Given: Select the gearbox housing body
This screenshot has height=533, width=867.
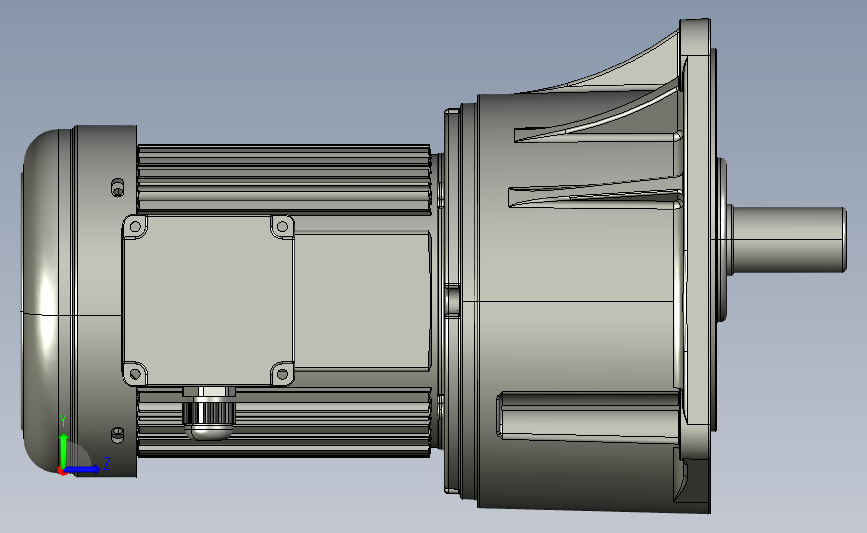Looking at the screenshot, I should (x=575, y=301).
